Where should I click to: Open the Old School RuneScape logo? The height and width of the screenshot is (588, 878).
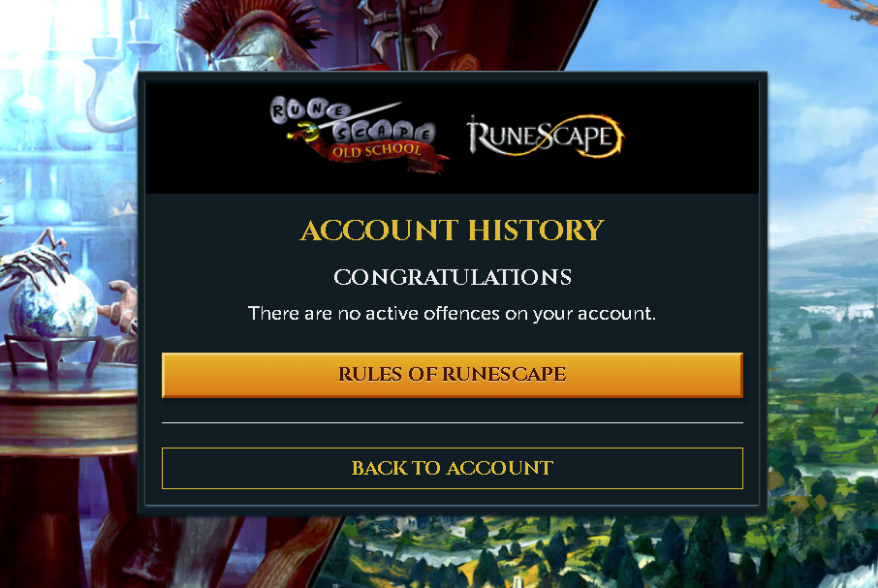[x=359, y=135]
